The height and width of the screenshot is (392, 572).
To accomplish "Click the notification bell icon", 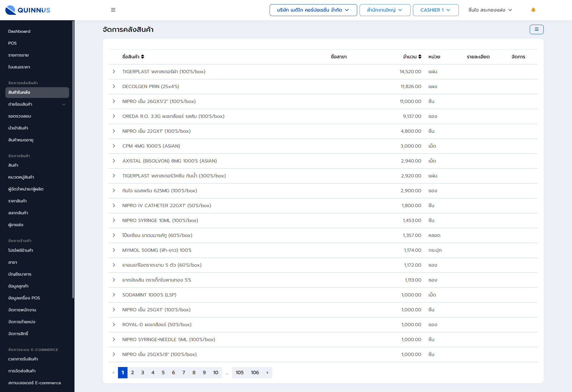I will click(x=533, y=10).
